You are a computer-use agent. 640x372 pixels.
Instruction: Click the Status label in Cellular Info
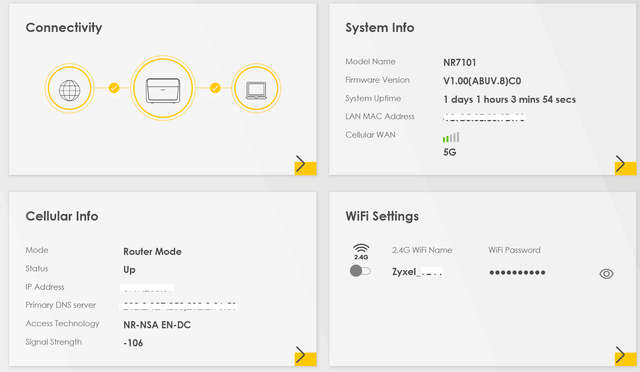pyautogui.click(x=37, y=268)
